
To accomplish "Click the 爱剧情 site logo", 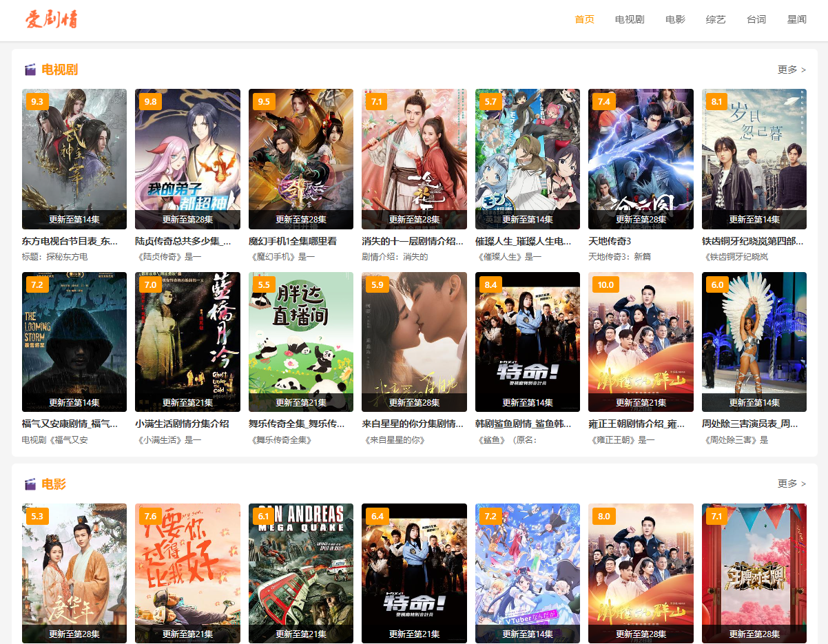I will coord(52,19).
